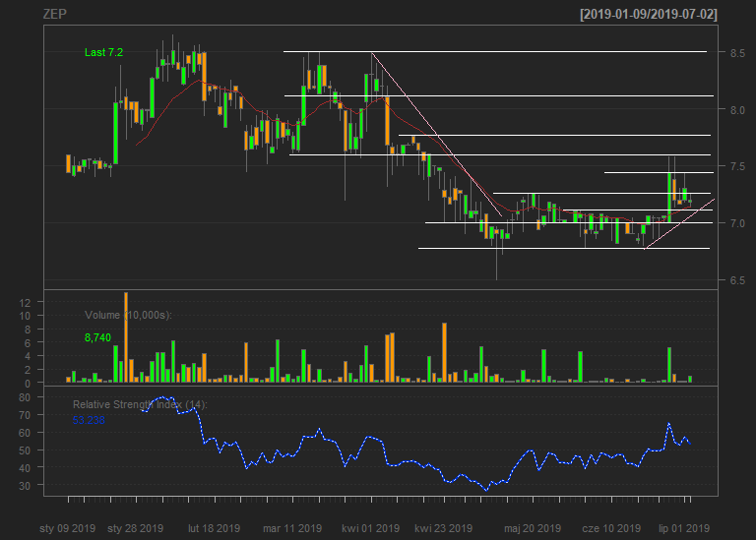Click the blue RSI value 53.238
Image resolution: width=756 pixels, height=540 pixels.
(x=89, y=420)
